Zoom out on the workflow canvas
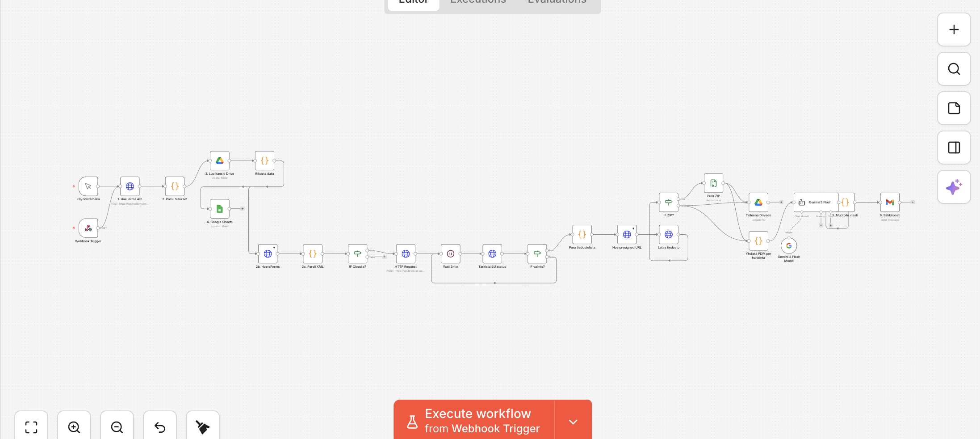 click(x=117, y=427)
